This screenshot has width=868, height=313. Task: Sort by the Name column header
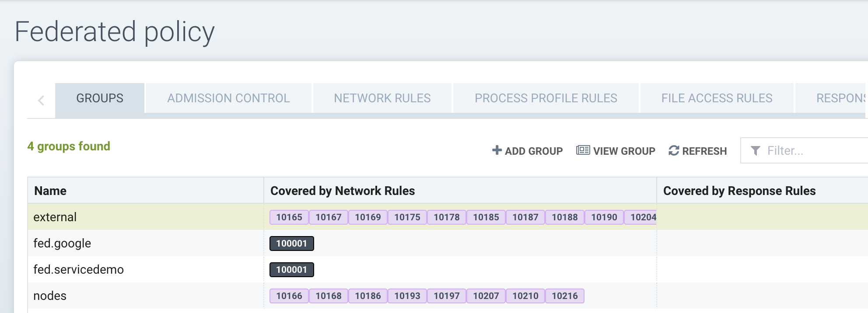coord(50,191)
